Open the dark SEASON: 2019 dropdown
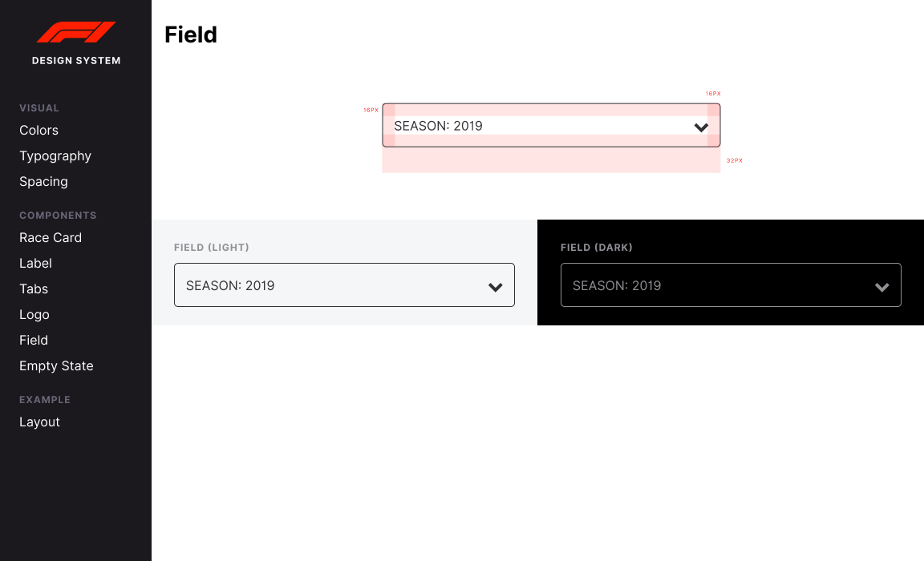The width and height of the screenshot is (924, 561). 731,285
